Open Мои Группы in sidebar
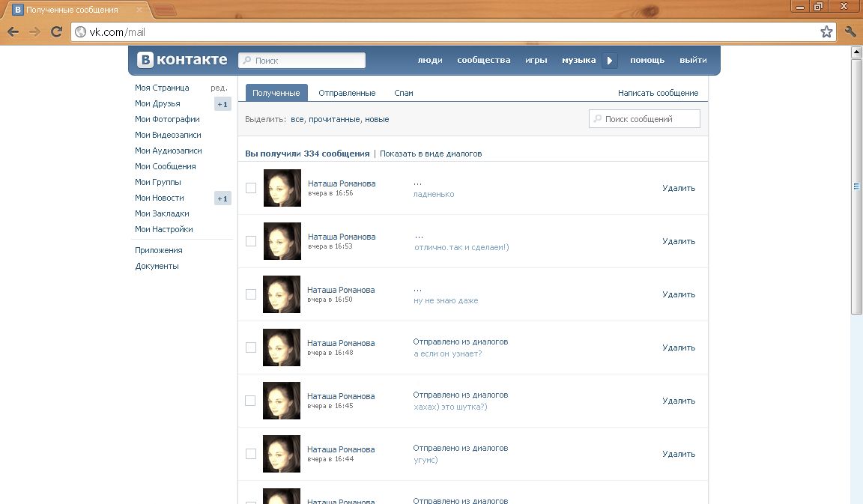The width and height of the screenshot is (863, 504). (158, 182)
